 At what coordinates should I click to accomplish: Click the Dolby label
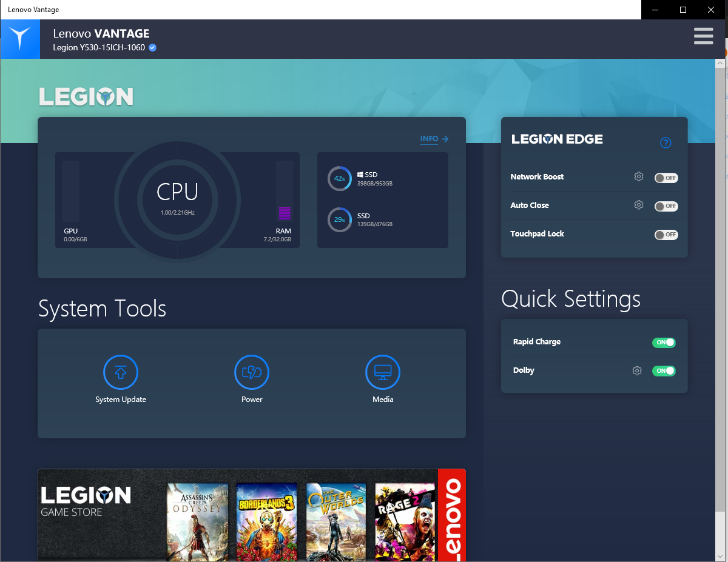click(524, 370)
